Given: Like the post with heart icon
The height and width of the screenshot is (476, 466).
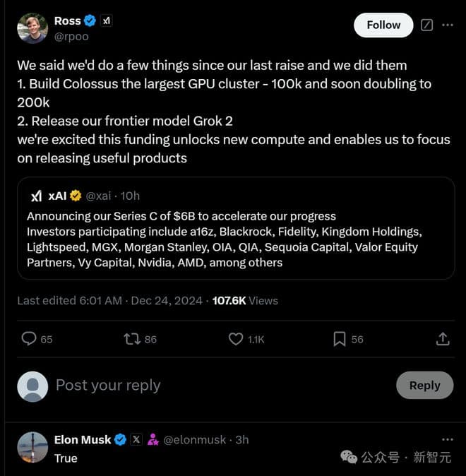Looking at the screenshot, I should (x=236, y=339).
